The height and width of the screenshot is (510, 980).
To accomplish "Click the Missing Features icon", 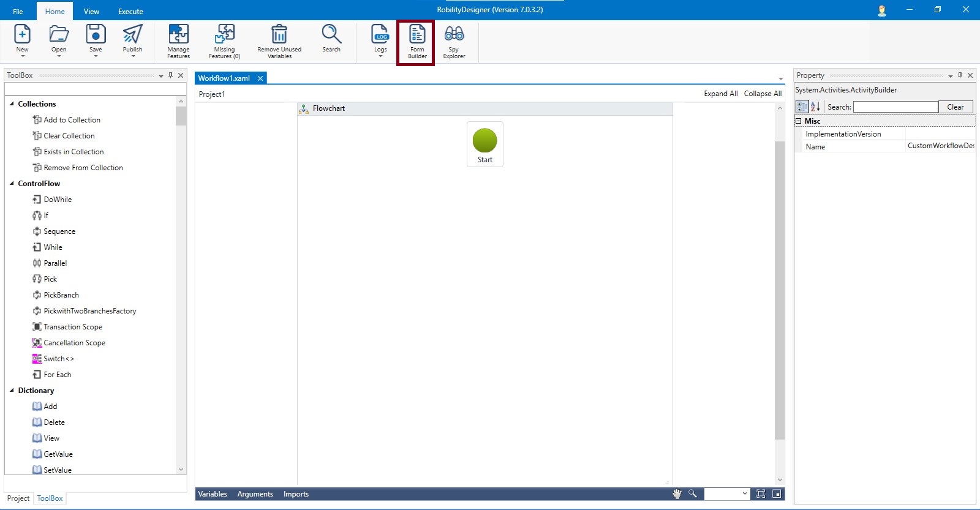I will (x=224, y=42).
